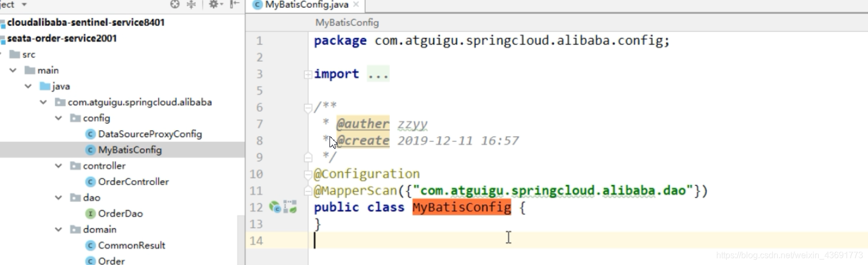The image size is (868, 265).
Task: Click the class icon next to DataSourceProxyConfig
Action: click(x=91, y=134)
